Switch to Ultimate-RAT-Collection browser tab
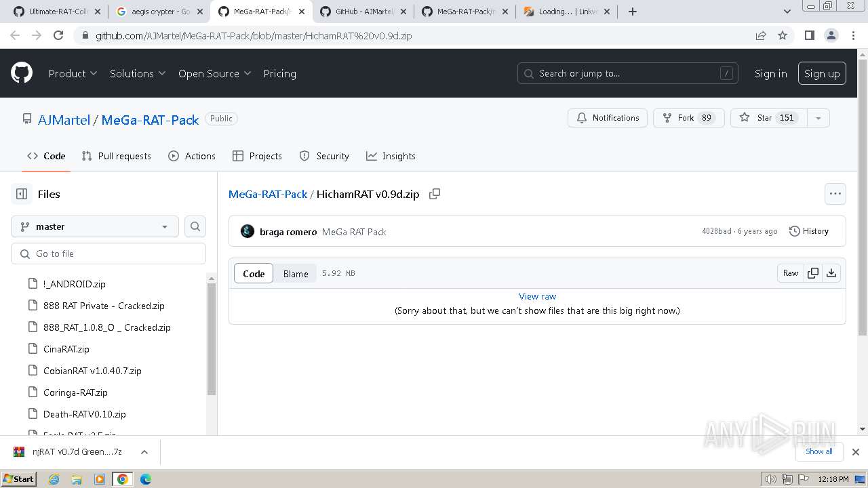Image resolution: width=868 pixels, height=488 pixels. (58, 12)
